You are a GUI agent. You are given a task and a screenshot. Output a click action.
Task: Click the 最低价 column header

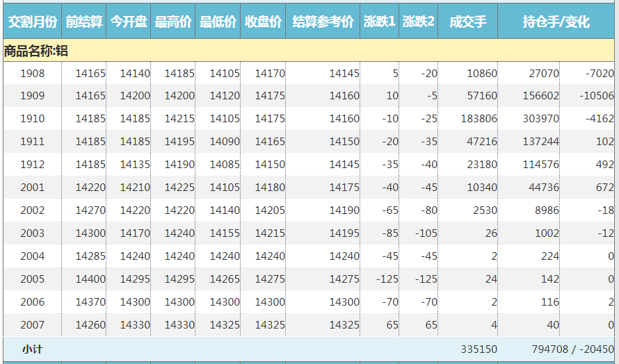[218, 22]
